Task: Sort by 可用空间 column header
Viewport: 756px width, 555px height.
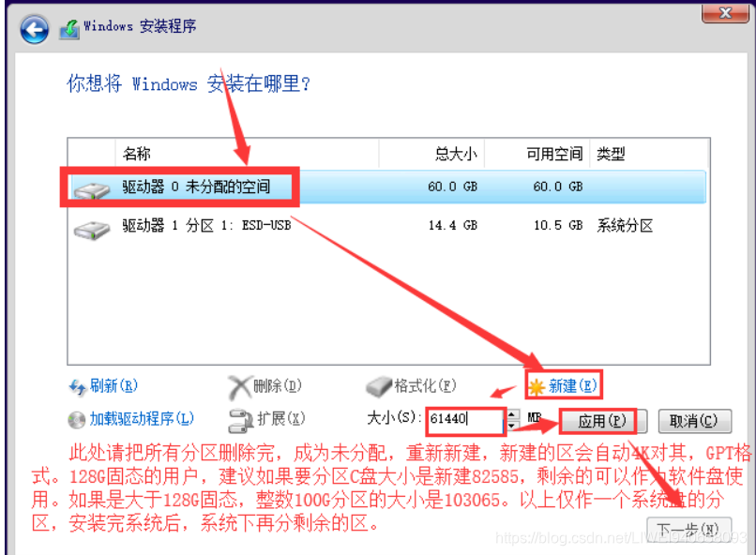Action: (537, 154)
